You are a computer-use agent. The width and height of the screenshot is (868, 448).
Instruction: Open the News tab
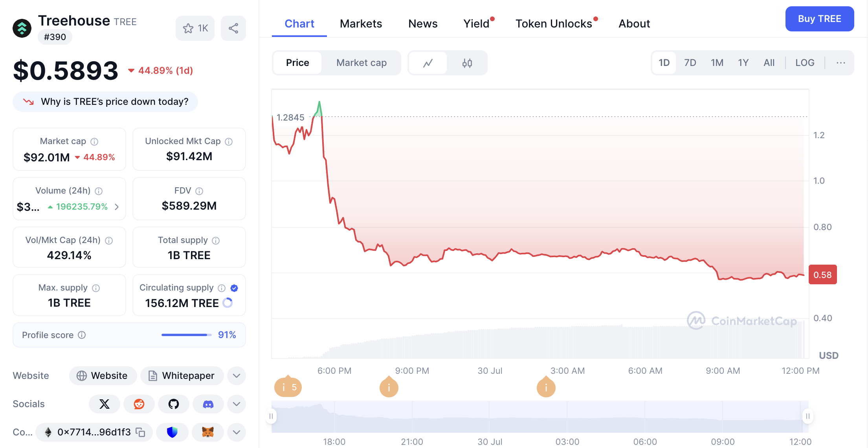pyautogui.click(x=423, y=24)
